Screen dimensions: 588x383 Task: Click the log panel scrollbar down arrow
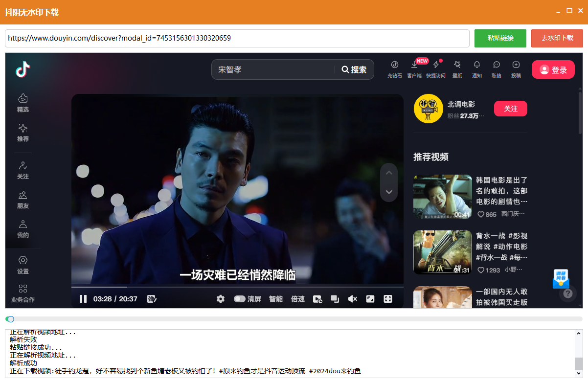(579, 373)
